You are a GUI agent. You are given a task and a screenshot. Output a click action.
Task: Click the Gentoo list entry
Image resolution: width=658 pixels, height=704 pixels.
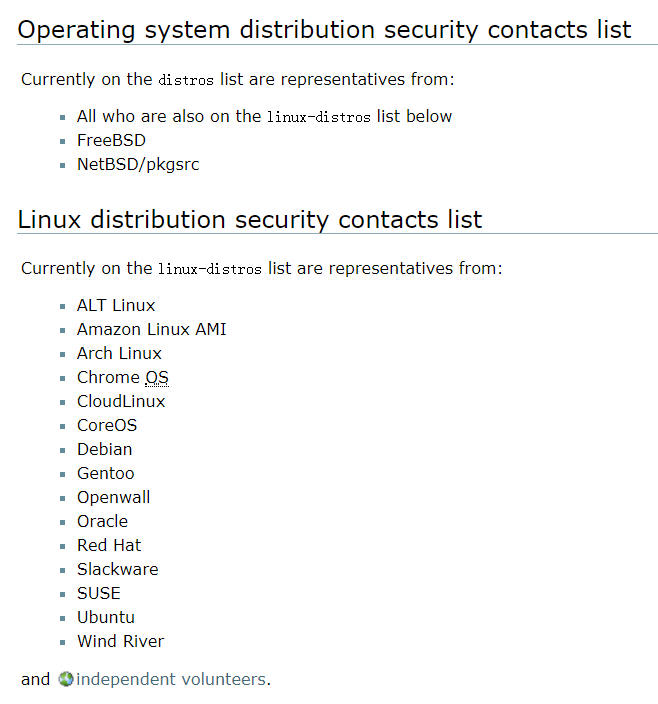click(105, 474)
